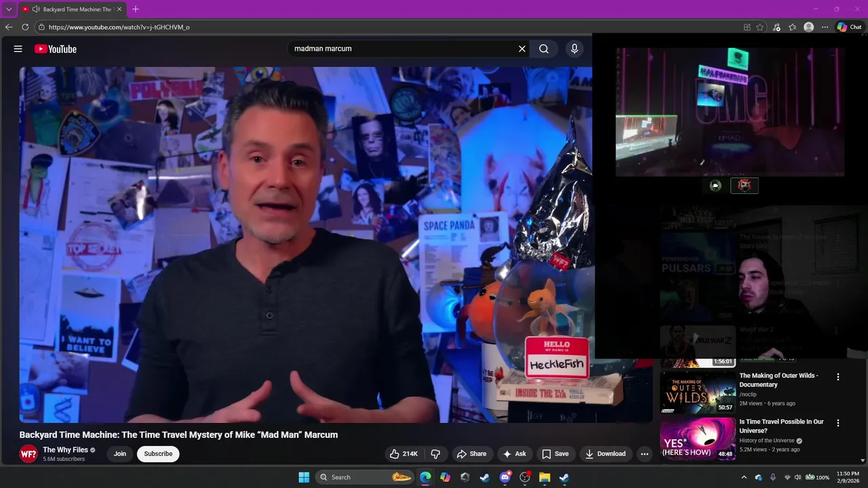This screenshot has height=488, width=868.
Task: Click the video player to pause
Action: click(305, 244)
